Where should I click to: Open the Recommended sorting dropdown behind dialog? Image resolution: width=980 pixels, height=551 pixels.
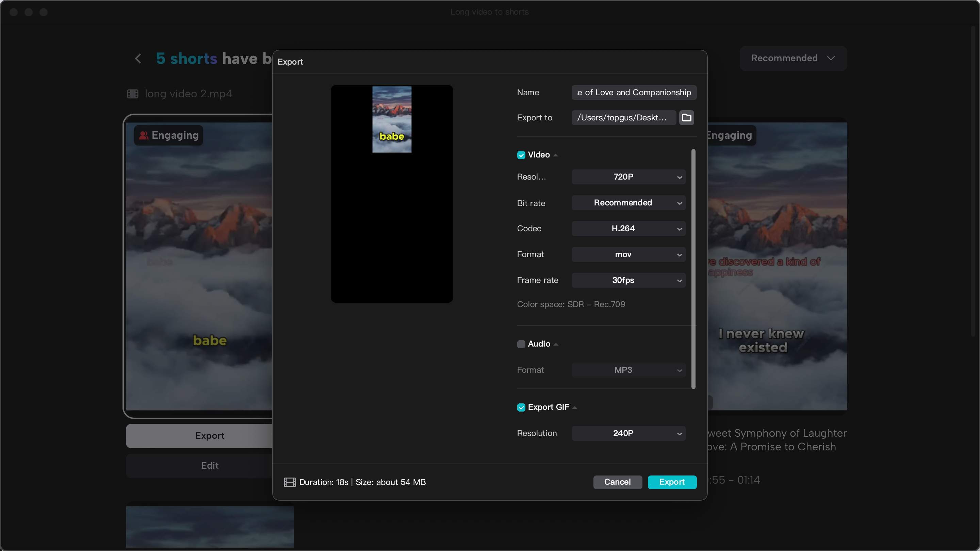coord(793,58)
